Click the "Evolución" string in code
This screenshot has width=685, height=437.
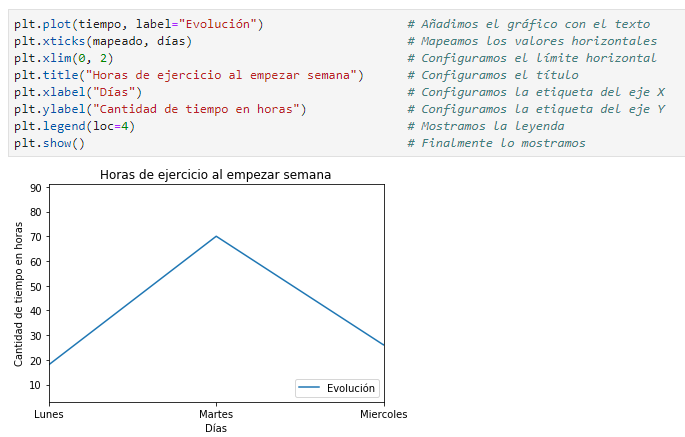point(222,24)
